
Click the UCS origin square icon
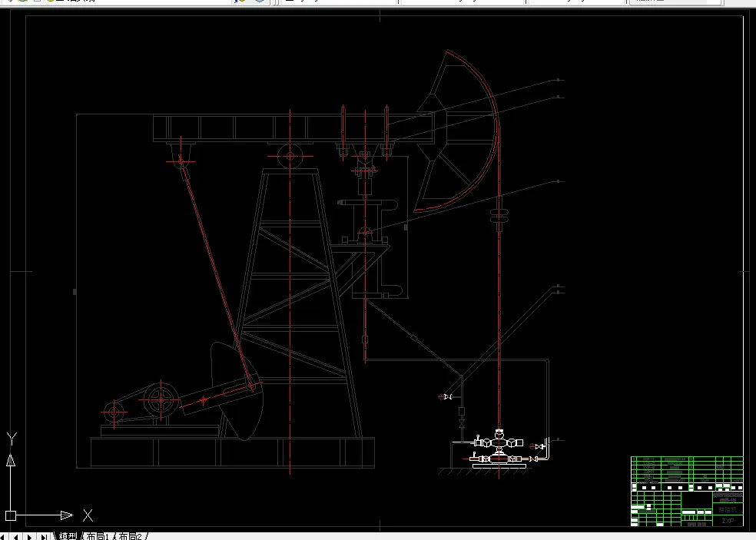point(11,515)
